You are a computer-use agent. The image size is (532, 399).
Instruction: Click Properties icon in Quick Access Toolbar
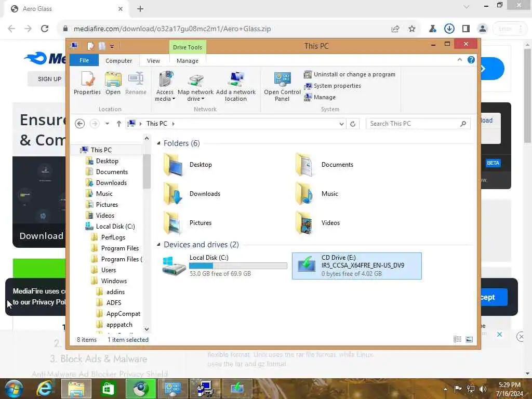[90, 46]
